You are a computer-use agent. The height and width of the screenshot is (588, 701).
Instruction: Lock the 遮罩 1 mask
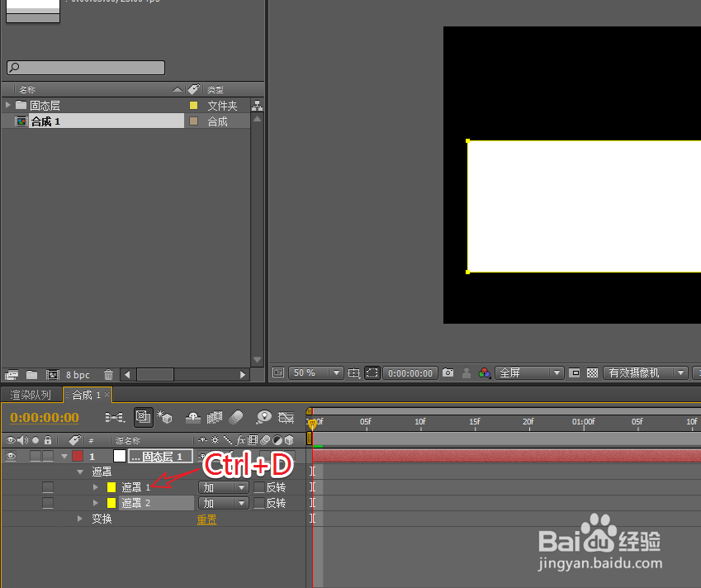click(x=48, y=487)
